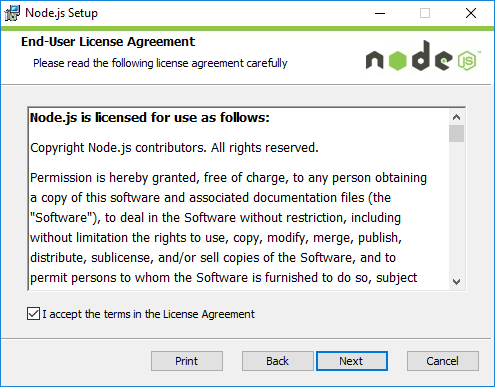This screenshot has height=387, width=495.
Task: Print the license agreement
Action: (187, 361)
